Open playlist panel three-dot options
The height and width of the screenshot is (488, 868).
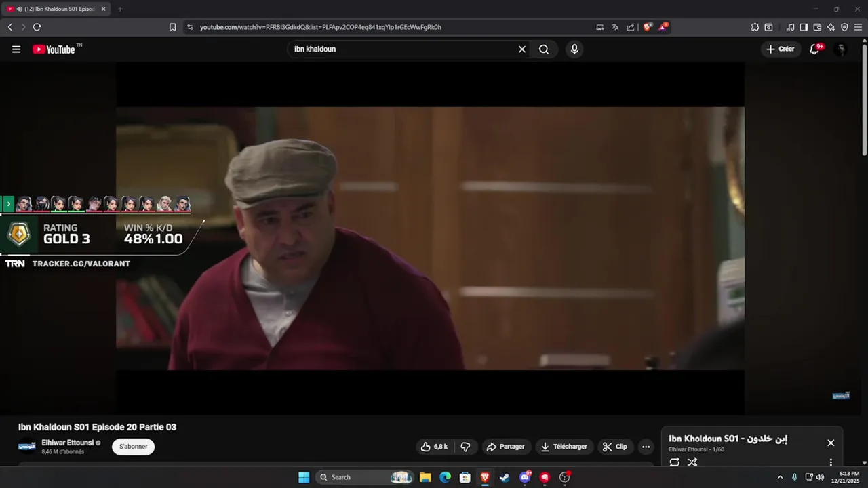(831, 462)
